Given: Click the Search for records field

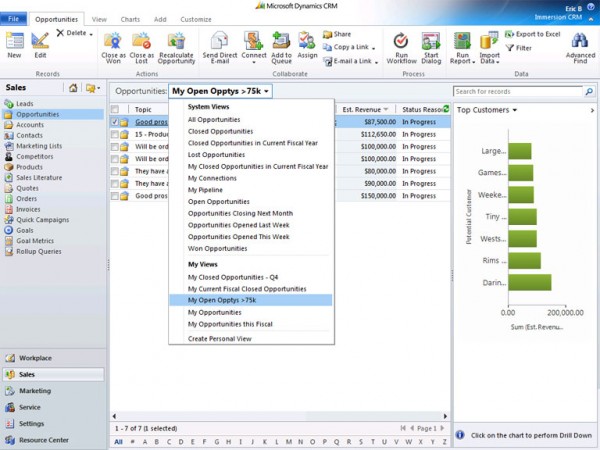Looking at the screenshot, I should click(x=518, y=91).
